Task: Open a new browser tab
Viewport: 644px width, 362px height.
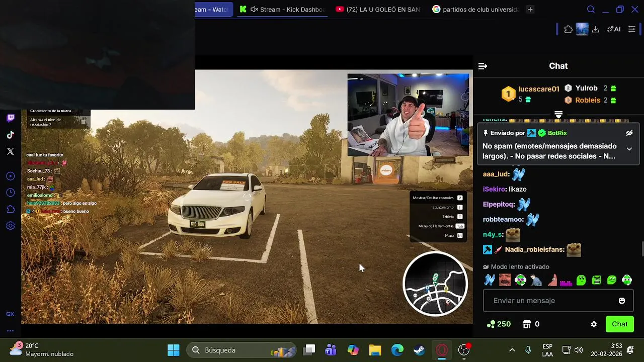Action: (x=530, y=10)
